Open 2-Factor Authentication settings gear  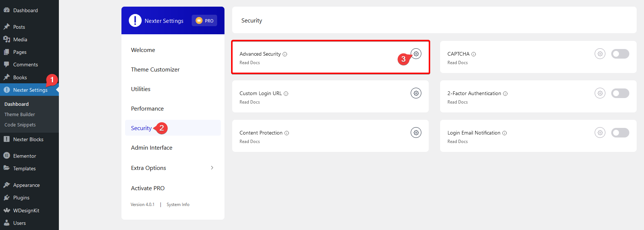pyautogui.click(x=600, y=93)
